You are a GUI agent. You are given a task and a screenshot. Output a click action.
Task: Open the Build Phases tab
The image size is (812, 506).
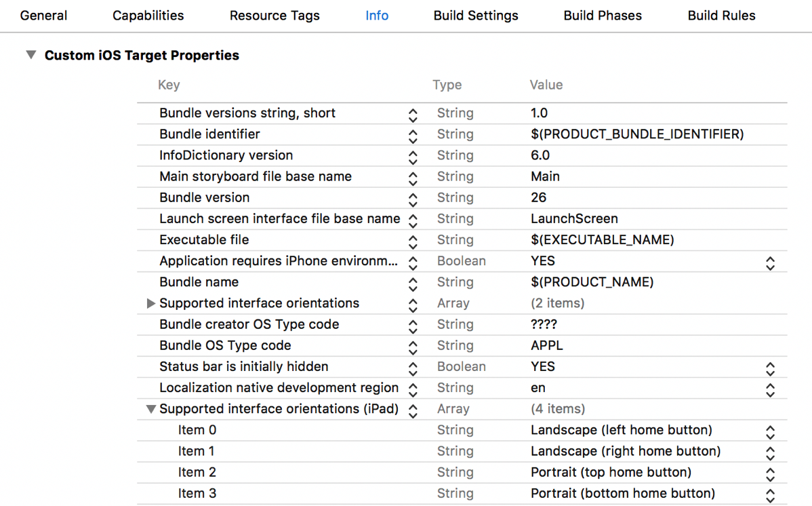(x=603, y=16)
